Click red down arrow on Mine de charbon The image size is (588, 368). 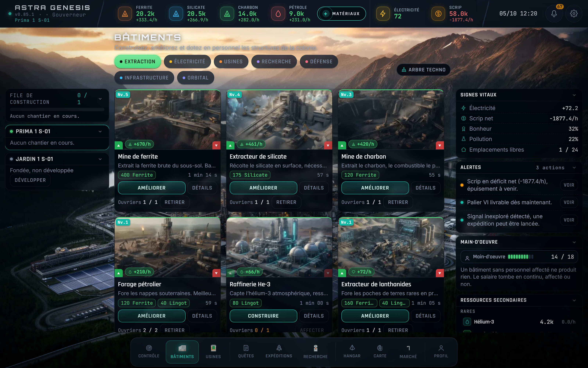pos(440,146)
